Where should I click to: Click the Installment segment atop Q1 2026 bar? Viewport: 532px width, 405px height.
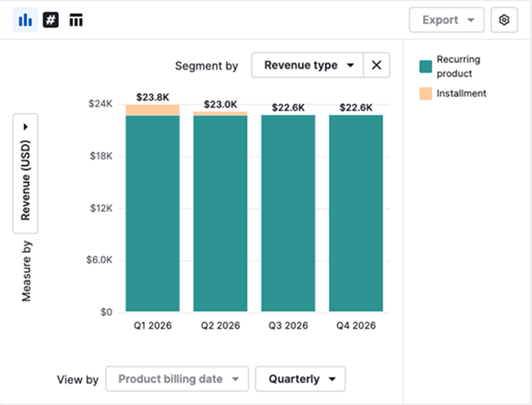[x=152, y=110]
